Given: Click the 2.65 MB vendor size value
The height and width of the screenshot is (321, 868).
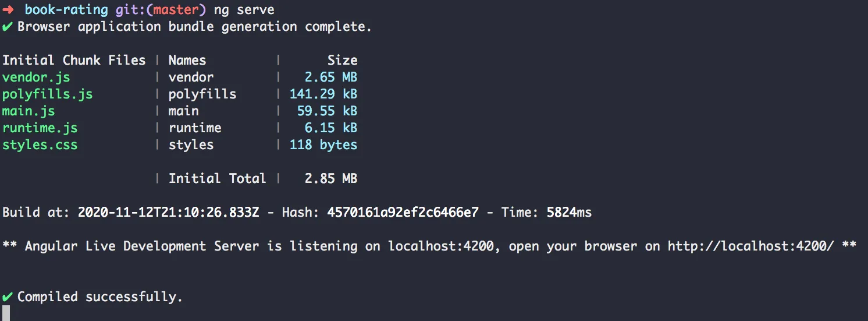Looking at the screenshot, I should 330,77.
